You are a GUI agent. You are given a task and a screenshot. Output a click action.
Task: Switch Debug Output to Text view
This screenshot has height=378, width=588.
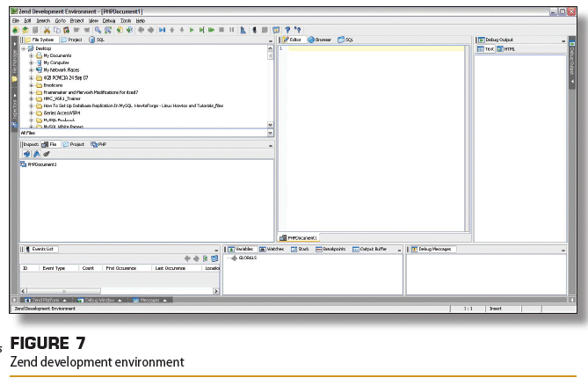[x=486, y=49]
